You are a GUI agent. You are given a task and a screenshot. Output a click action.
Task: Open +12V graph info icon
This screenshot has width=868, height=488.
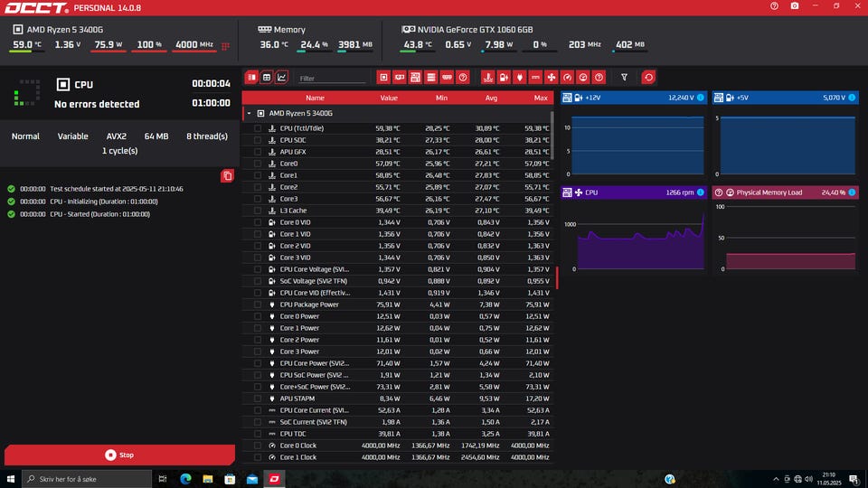click(700, 98)
